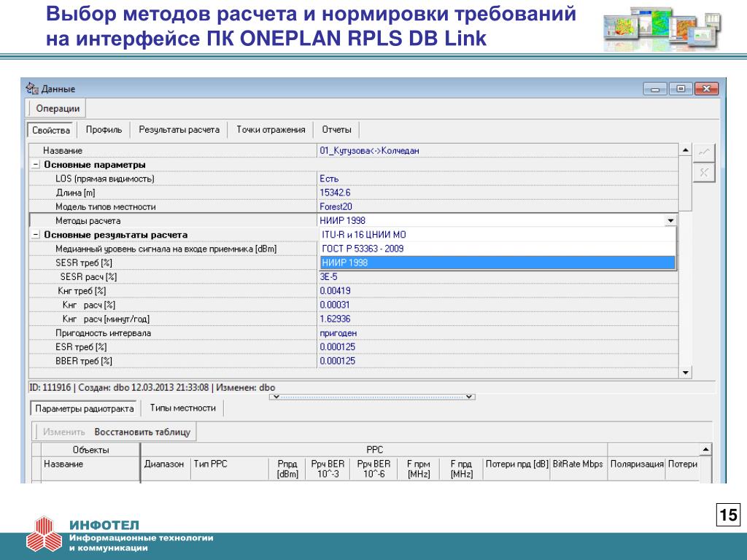Viewport: 747px width, 560px height.
Task: Choose ITU-R и 16 ЦНИИ МО method
Action: tap(498, 235)
